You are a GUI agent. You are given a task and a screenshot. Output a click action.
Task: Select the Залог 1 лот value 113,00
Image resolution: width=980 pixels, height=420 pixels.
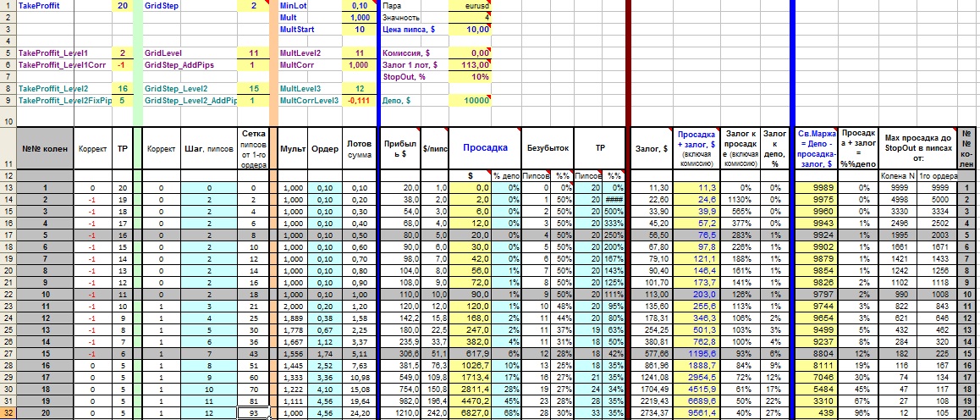pos(470,65)
